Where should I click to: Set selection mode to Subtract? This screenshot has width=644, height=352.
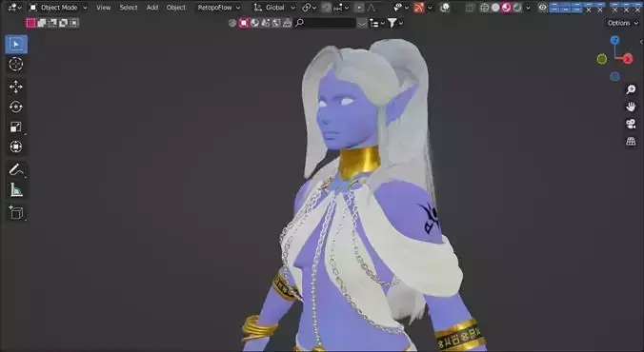coord(52,23)
